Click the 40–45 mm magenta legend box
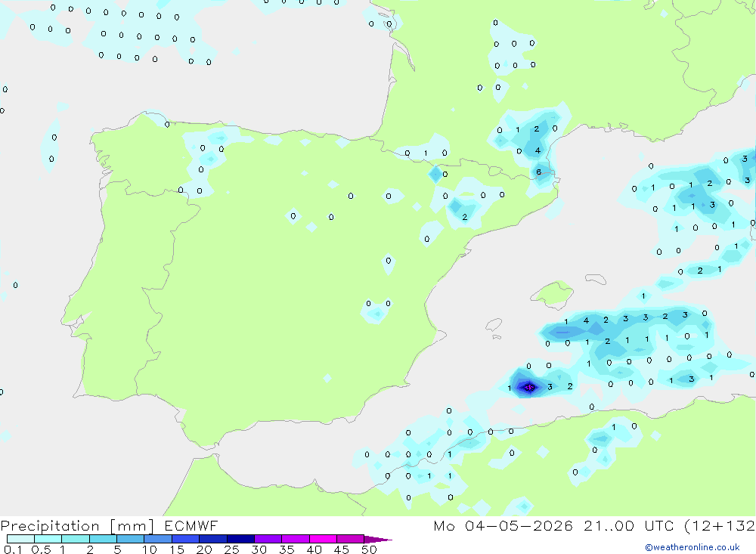 [323, 539]
